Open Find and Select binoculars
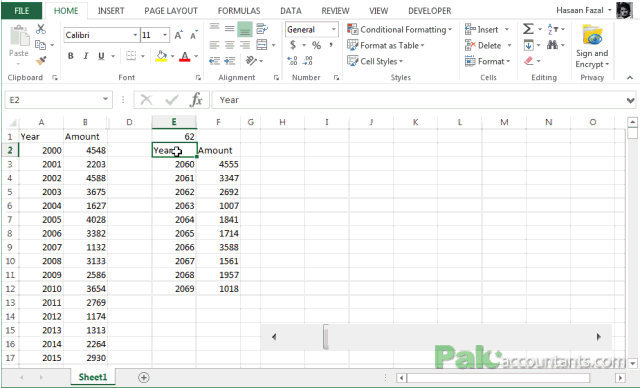Viewport: 640px width, 388px height. tap(553, 45)
